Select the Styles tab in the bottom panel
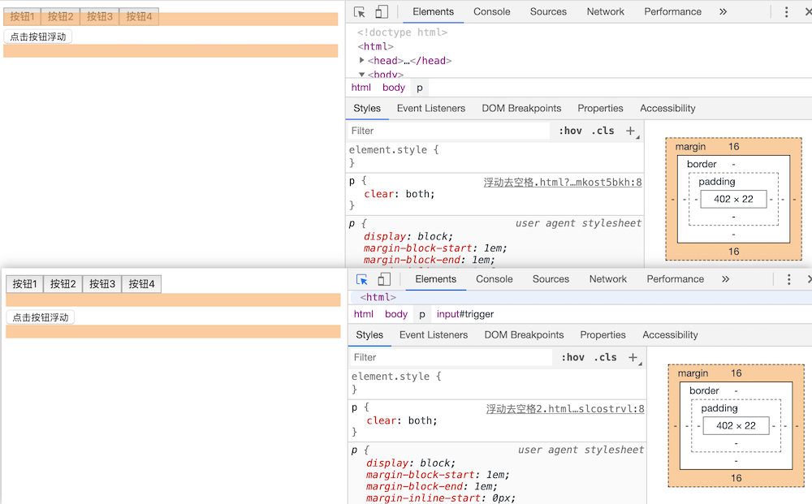The height and width of the screenshot is (504, 812). click(x=369, y=335)
